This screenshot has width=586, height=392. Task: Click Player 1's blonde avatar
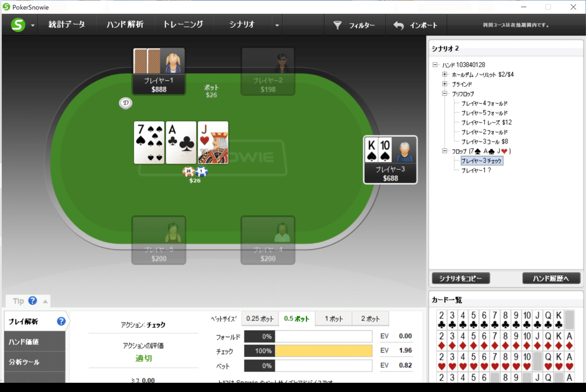pyautogui.click(x=173, y=62)
